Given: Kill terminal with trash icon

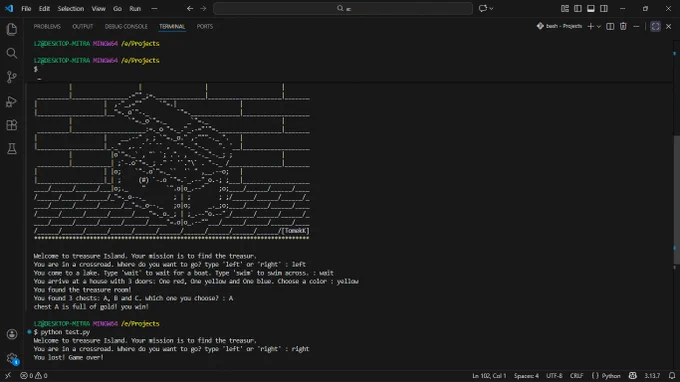Looking at the screenshot, I should [623, 26].
